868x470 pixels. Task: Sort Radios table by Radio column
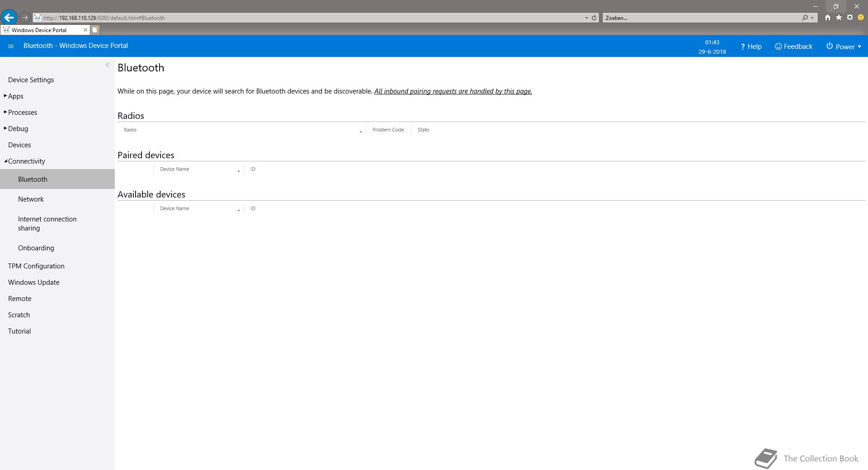241,130
